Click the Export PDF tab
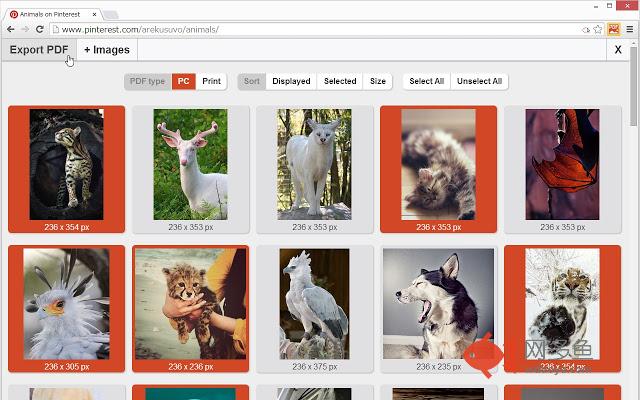 (39, 50)
